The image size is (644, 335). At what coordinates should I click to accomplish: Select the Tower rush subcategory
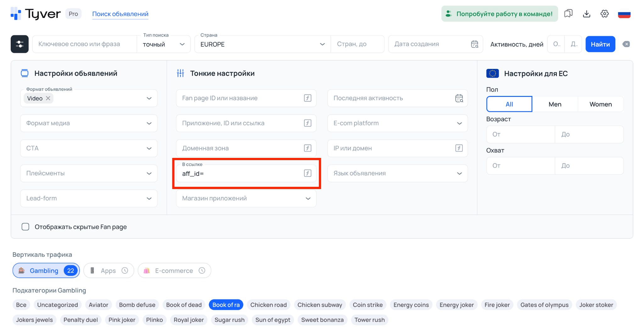369,320
